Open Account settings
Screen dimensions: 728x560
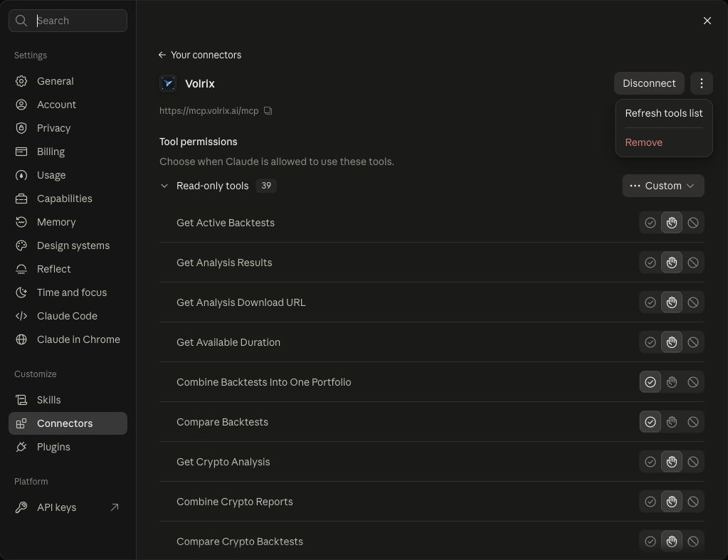pyautogui.click(x=68, y=105)
